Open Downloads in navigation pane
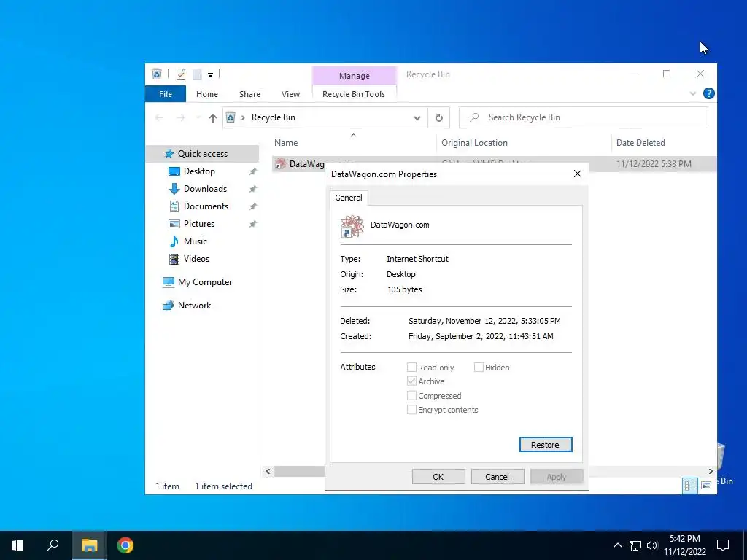 205,189
